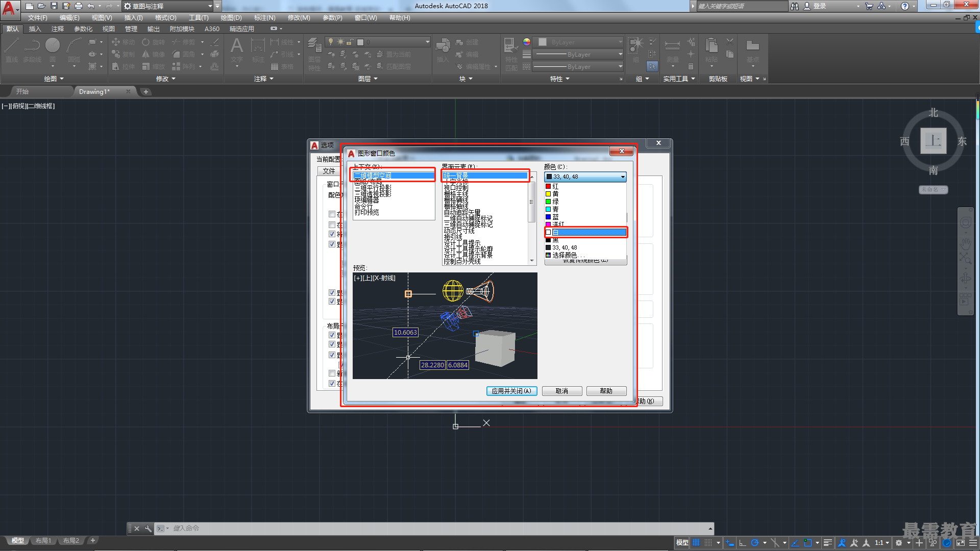Switch to the 管理 ribbon tab

click(131, 29)
